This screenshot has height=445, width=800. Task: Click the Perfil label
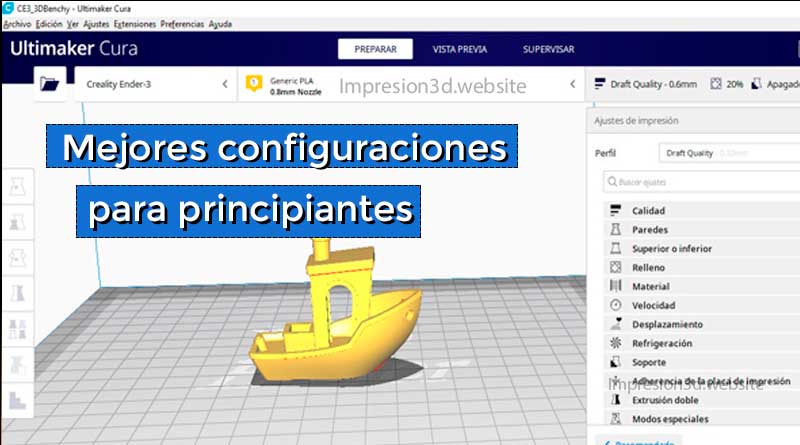coord(605,153)
